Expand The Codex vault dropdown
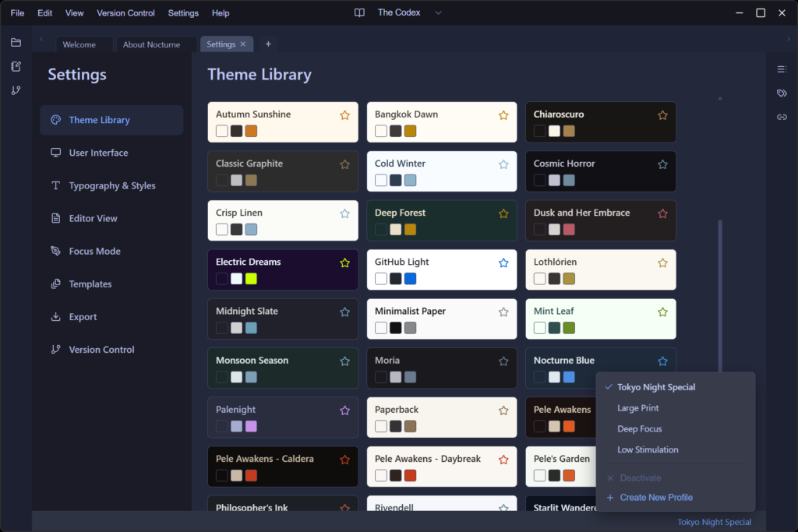798x532 pixels. click(x=438, y=13)
